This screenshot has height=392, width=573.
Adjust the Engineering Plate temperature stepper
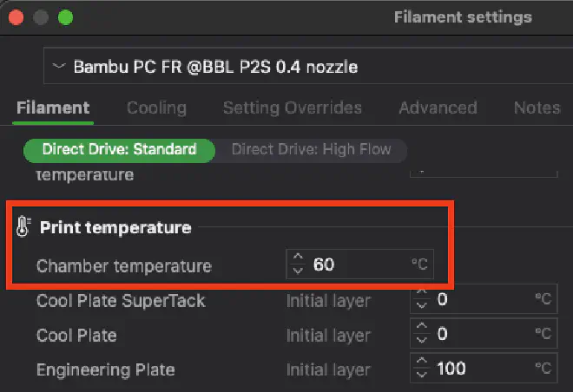(x=421, y=369)
